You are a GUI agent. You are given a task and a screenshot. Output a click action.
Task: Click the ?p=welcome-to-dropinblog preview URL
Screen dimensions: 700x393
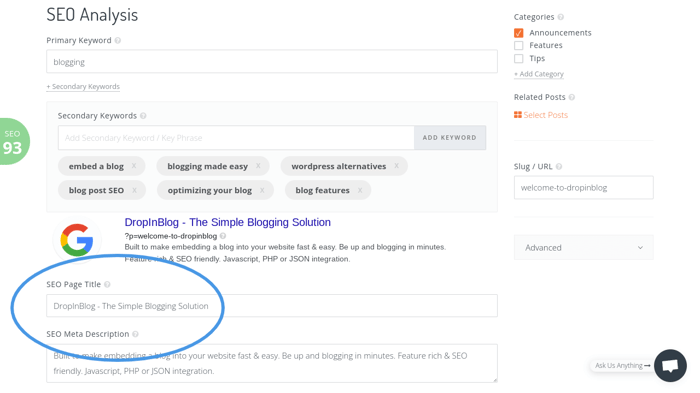[171, 236]
